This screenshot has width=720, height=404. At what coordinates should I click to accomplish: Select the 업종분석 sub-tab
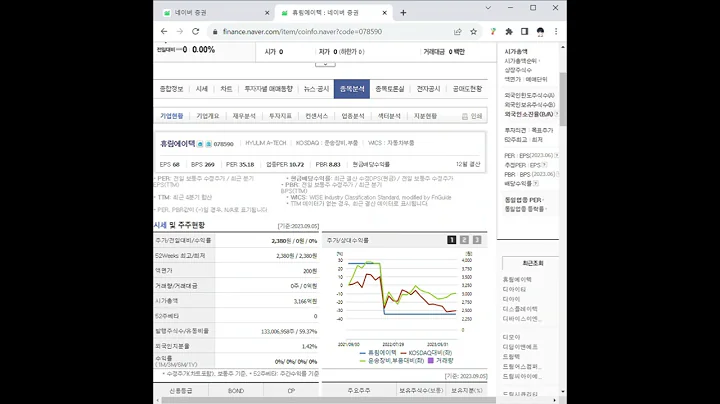353,116
